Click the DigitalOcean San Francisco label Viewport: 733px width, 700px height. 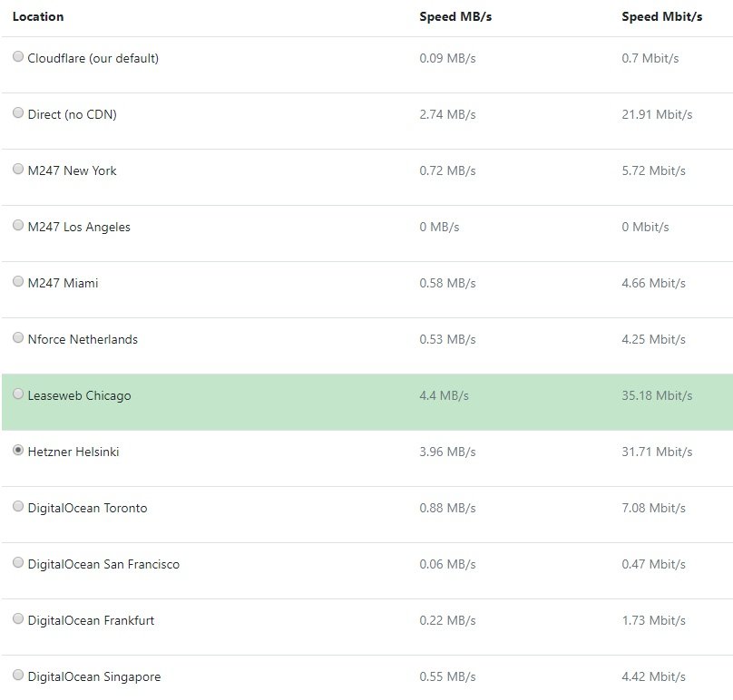pyautogui.click(x=103, y=564)
